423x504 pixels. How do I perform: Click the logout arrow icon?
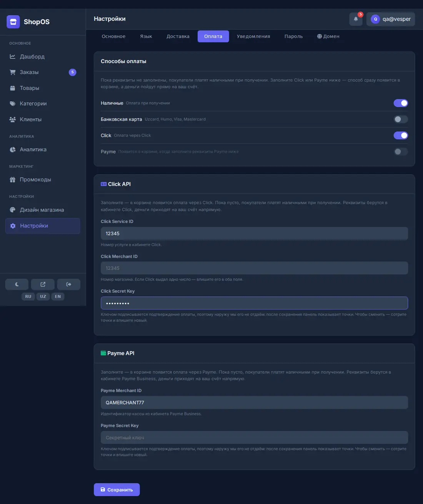(68, 284)
